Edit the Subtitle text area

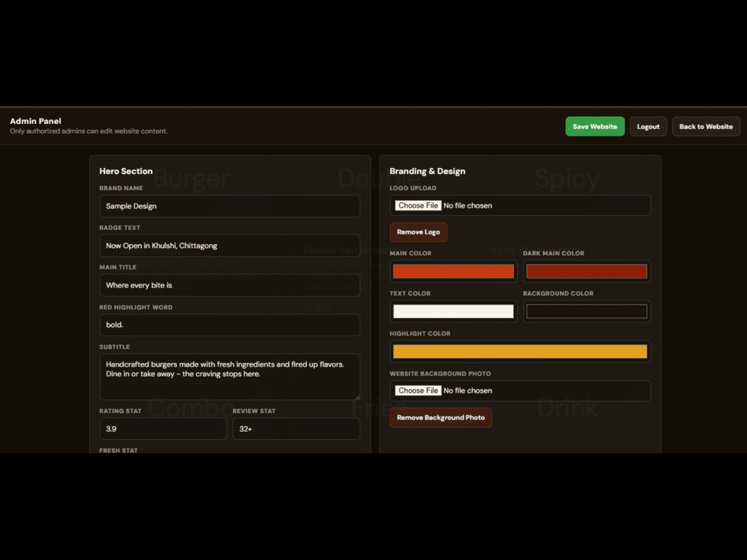(x=229, y=376)
